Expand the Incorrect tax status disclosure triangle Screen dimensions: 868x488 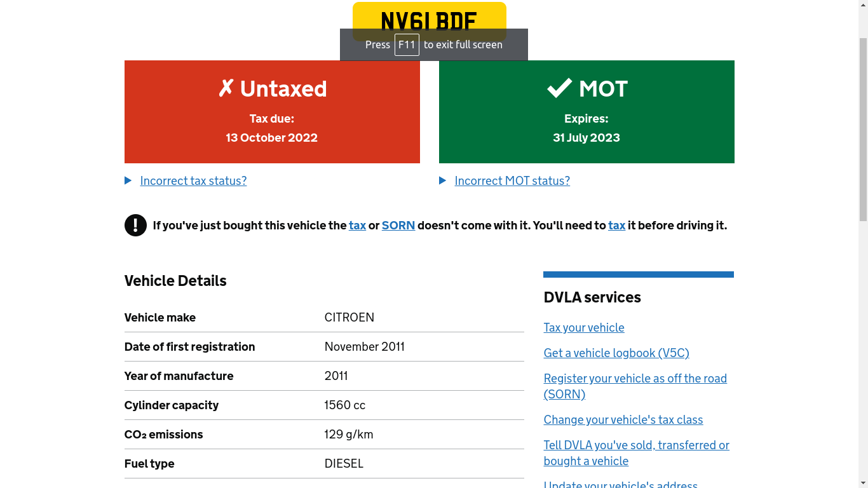pos(128,180)
